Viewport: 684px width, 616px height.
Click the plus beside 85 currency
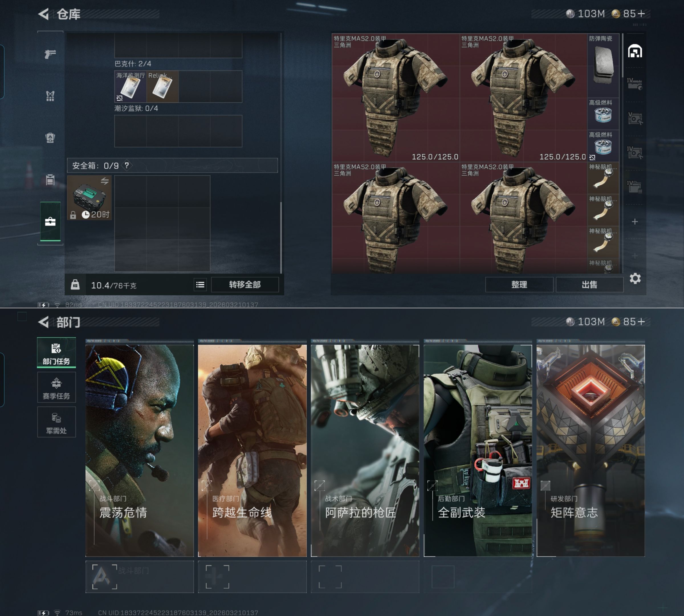(641, 14)
